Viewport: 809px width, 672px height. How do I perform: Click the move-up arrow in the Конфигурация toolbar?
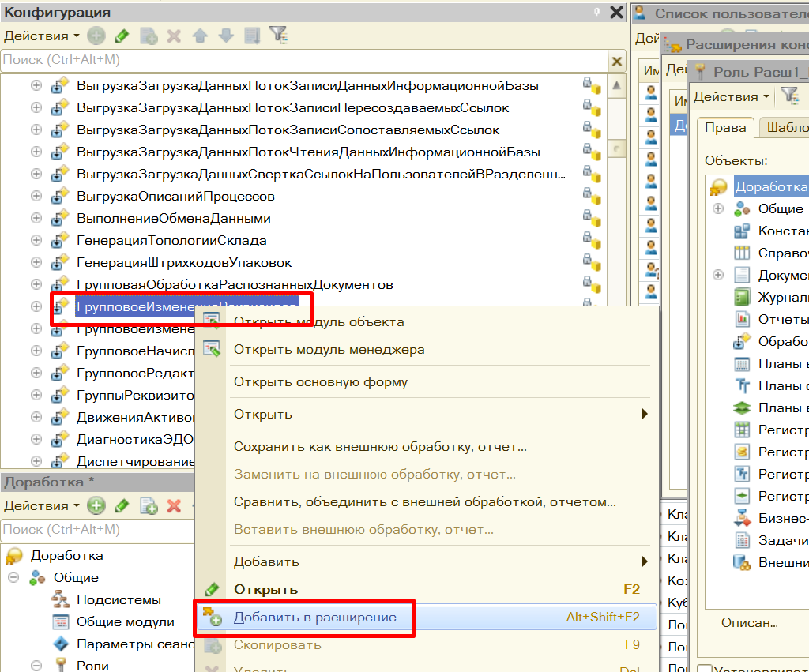[200, 36]
